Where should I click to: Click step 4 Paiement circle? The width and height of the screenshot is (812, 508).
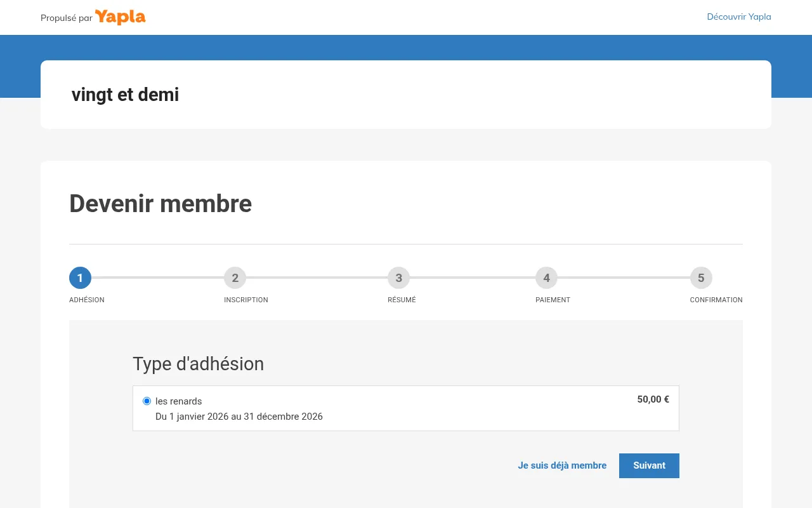tap(546, 277)
